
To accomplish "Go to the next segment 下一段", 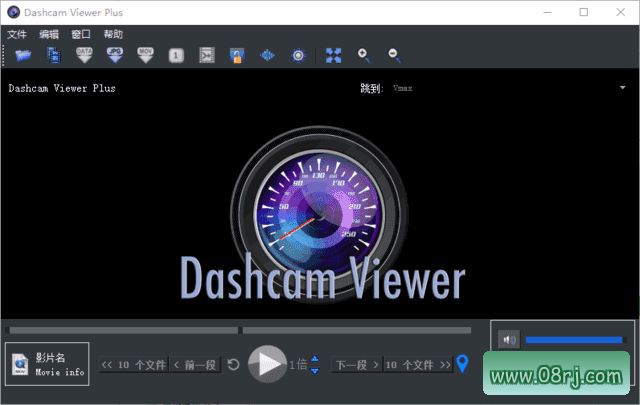I will coord(357,365).
